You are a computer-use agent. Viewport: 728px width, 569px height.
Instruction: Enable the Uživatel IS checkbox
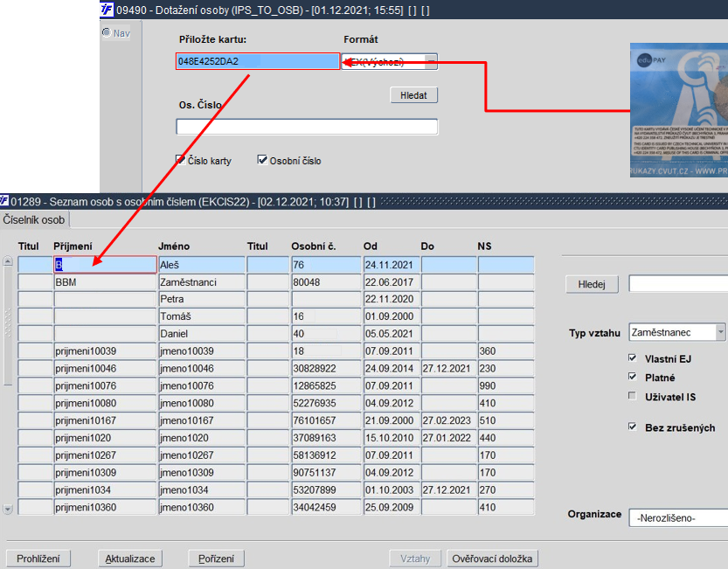click(x=633, y=396)
